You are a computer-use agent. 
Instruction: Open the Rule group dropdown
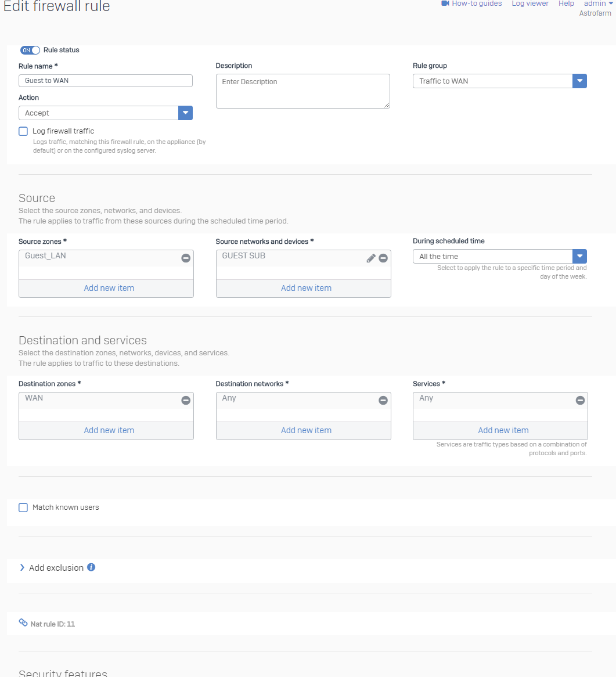click(x=499, y=81)
